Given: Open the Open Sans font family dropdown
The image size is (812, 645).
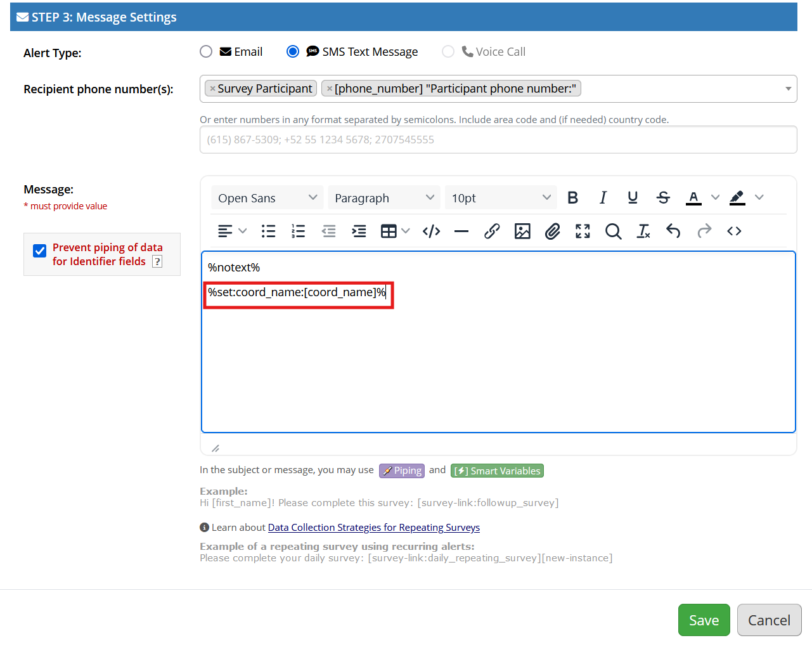Looking at the screenshot, I should coord(267,198).
